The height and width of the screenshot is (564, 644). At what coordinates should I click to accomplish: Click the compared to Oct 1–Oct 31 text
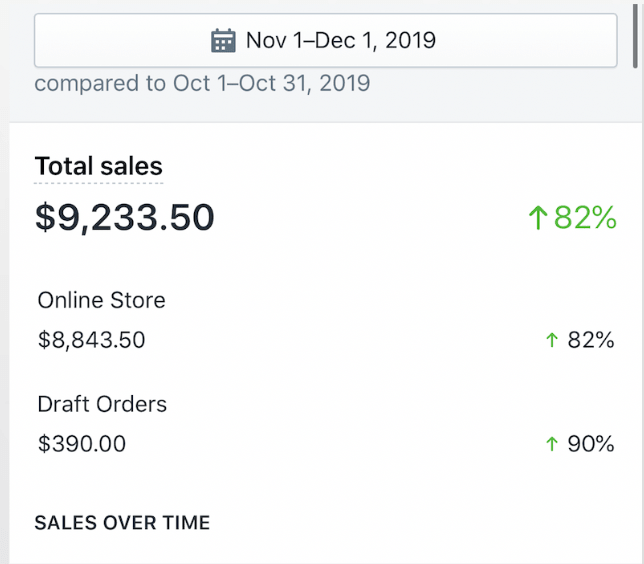(202, 84)
